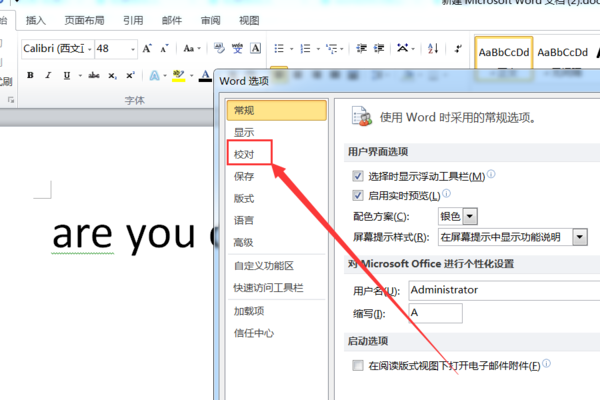This screenshot has height=400, width=600.
Task: Select 常规 in Word options list
Action: click(277, 111)
